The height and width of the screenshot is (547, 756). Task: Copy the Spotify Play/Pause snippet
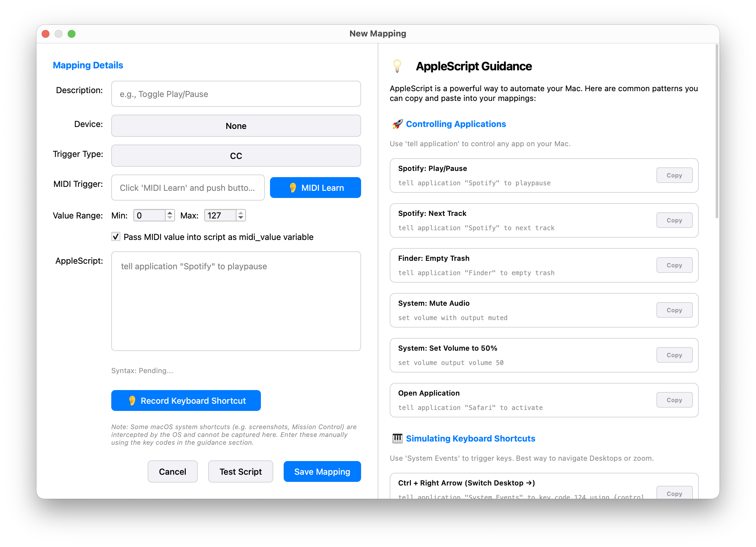[674, 175]
